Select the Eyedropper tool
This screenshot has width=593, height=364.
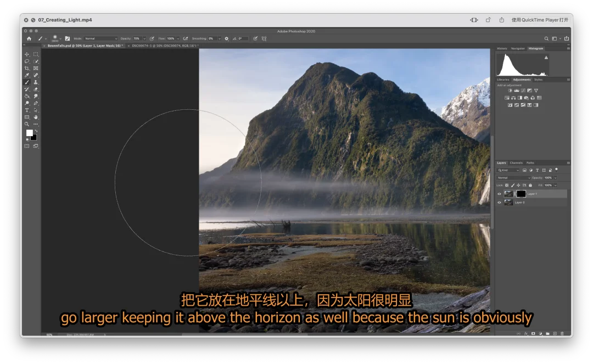[27, 75]
